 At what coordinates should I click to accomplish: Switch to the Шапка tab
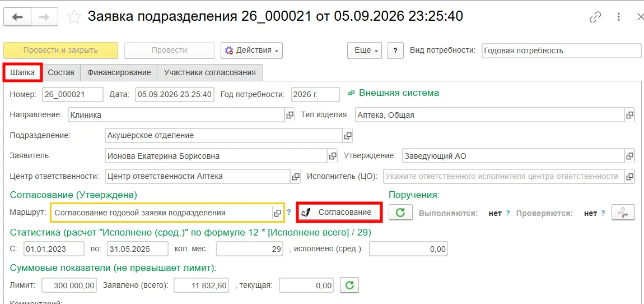click(x=22, y=72)
